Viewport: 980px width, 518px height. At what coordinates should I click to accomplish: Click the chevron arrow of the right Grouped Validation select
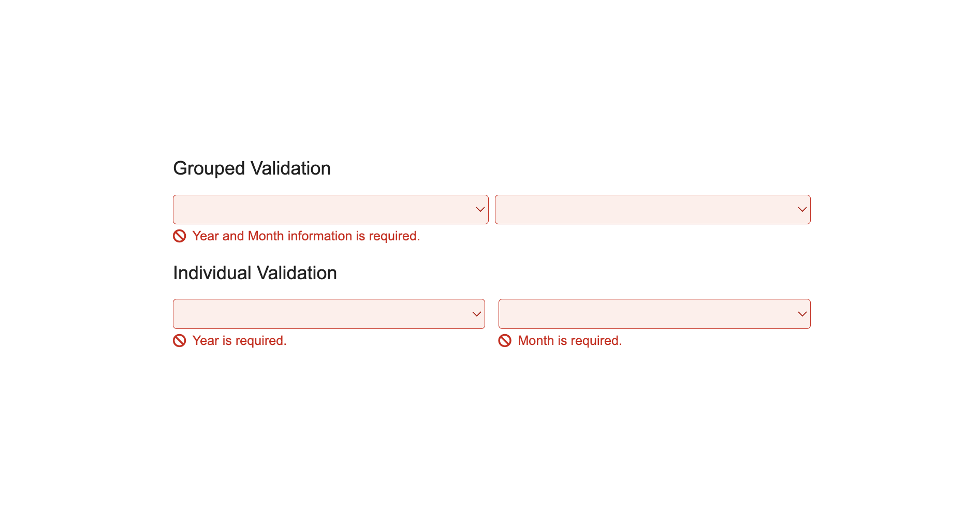[802, 210]
